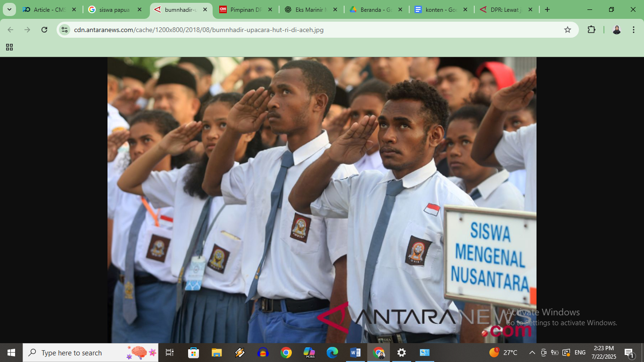The width and height of the screenshot is (644, 362).
Task: Bookmark this page with the star
Action: (568, 30)
